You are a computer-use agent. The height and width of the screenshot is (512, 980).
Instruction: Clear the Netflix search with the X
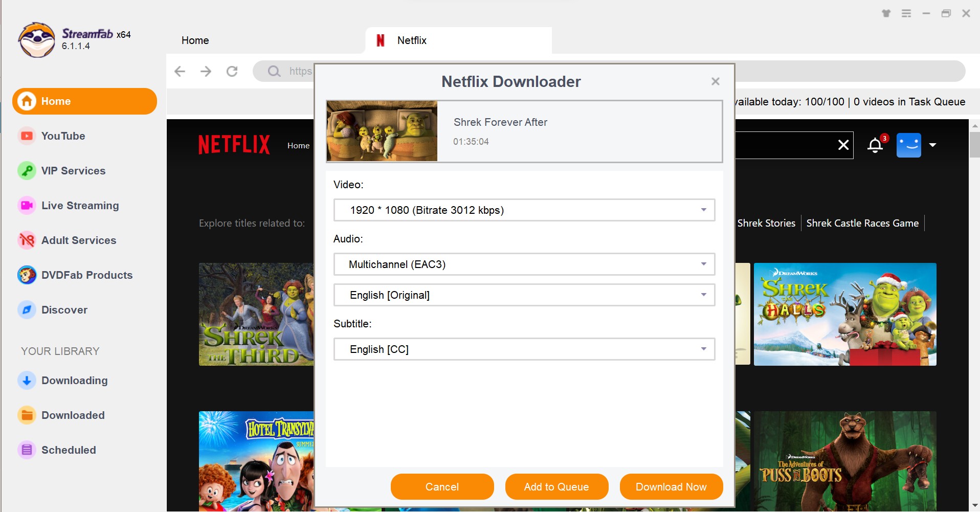pos(843,145)
